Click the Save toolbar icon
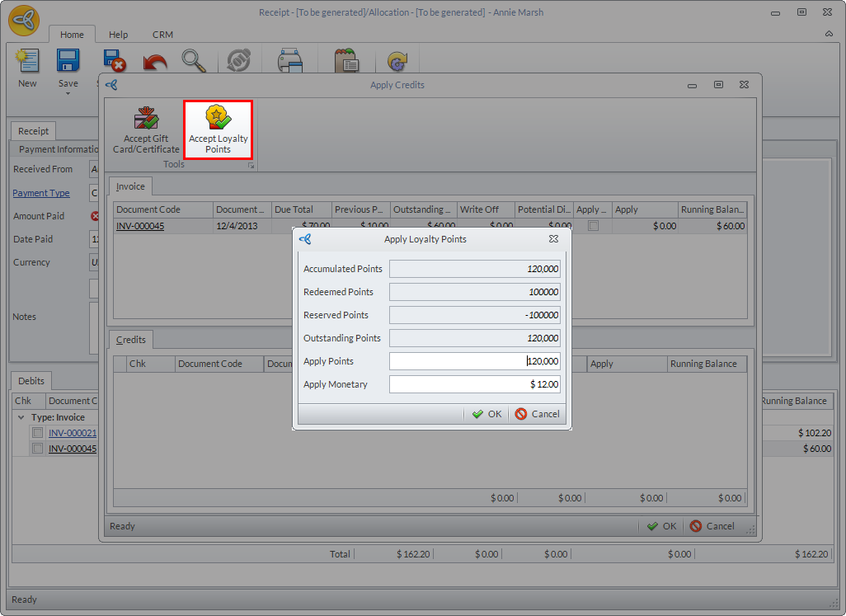This screenshot has height=616, width=846. click(68, 62)
